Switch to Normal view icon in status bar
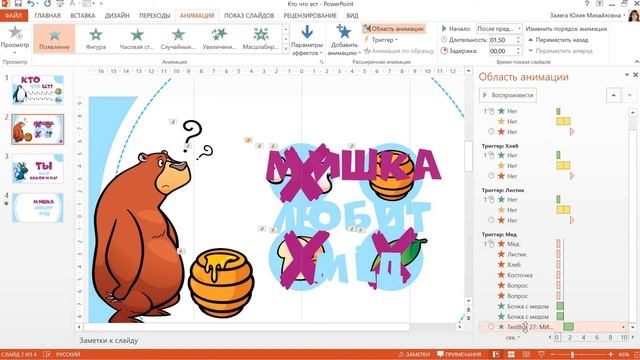This screenshot has height=360, width=640. pos(496,355)
